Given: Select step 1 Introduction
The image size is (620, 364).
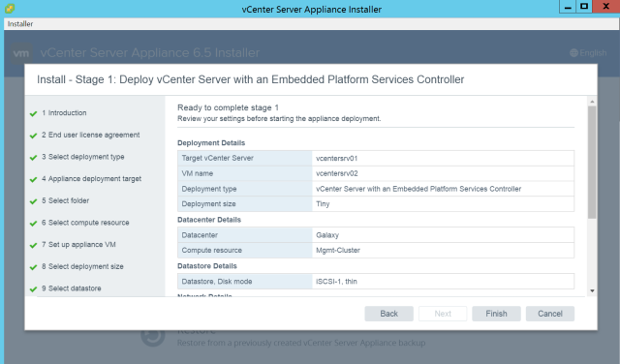Looking at the screenshot, I should click(x=64, y=112).
